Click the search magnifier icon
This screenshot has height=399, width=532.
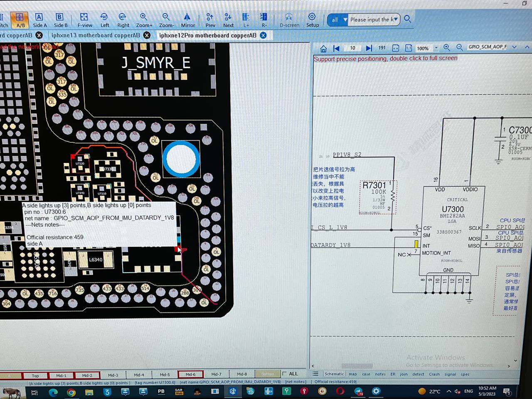(408, 19)
